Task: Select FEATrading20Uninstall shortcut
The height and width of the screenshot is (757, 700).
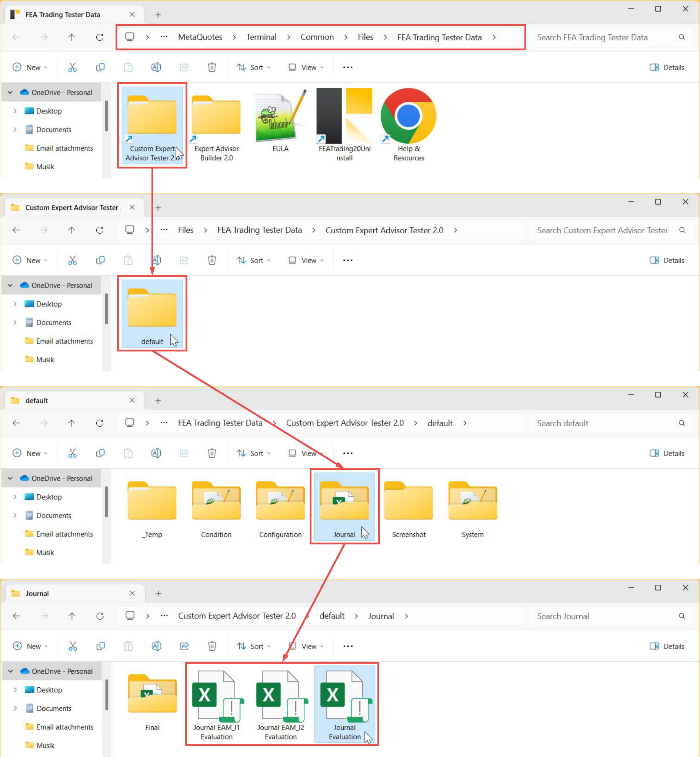Action: [x=344, y=125]
